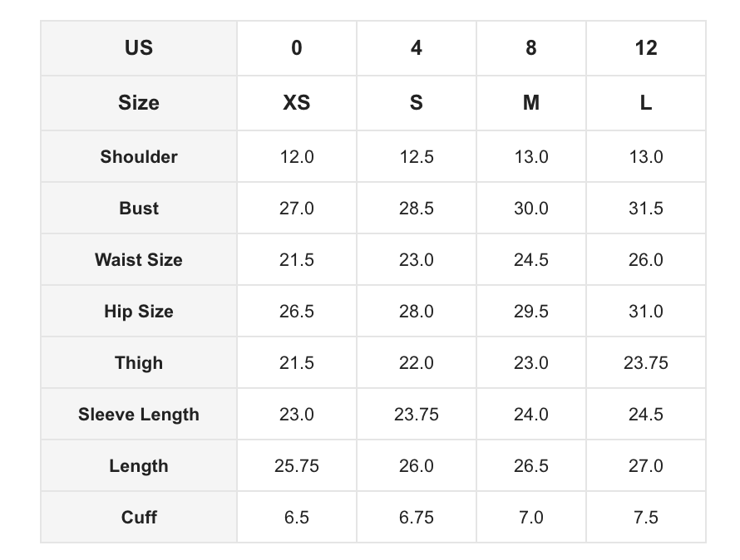The image size is (740, 560).
Task: Click the Waist Size row label
Action: 139,259
